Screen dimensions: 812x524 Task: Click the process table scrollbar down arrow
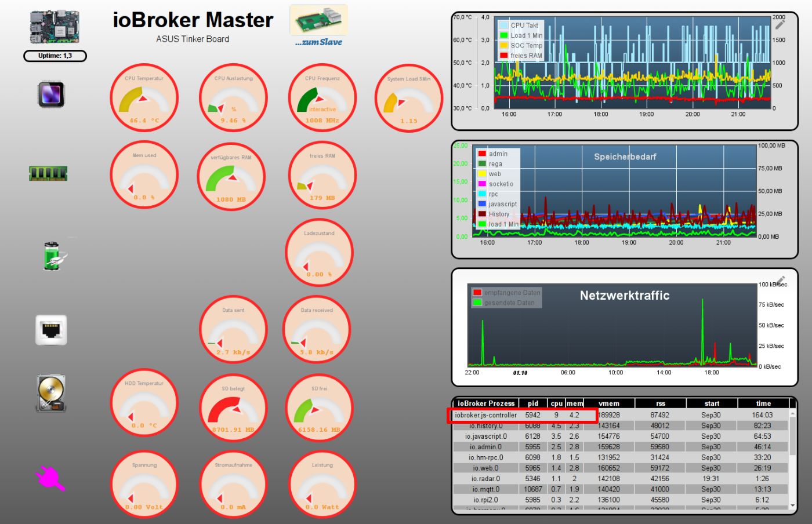tap(793, 505)
